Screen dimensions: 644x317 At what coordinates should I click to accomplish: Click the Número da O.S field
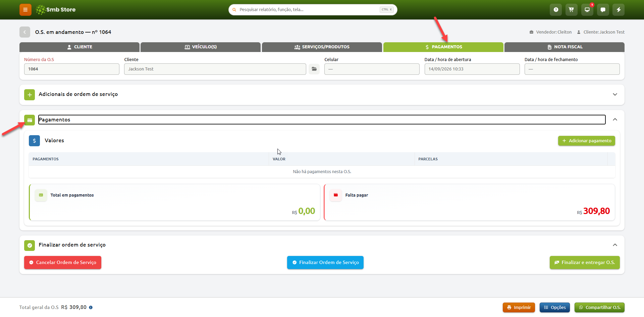click(x=72, y=69)
